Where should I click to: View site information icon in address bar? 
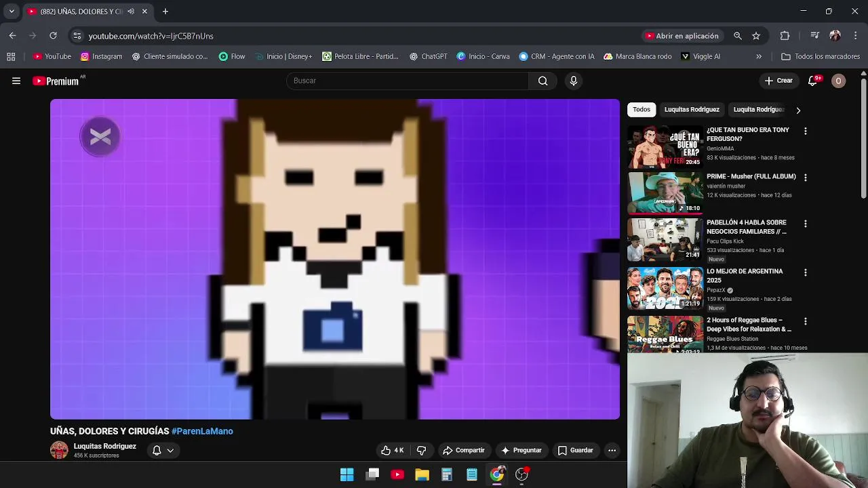[x=77, y=36]
